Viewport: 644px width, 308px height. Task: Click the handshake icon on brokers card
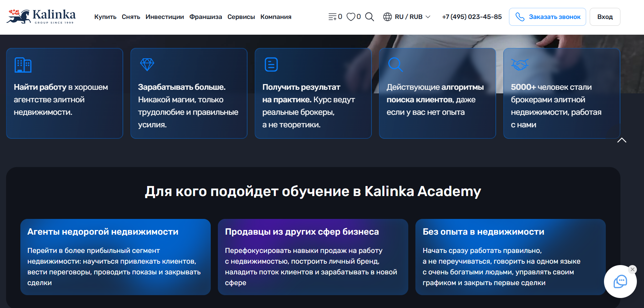click(520, 64)
